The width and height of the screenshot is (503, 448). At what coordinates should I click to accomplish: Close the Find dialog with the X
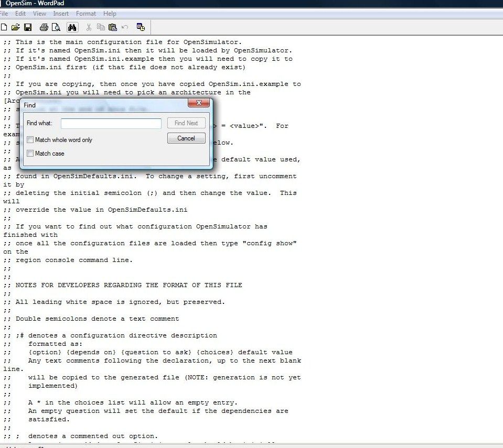[199, 103]
